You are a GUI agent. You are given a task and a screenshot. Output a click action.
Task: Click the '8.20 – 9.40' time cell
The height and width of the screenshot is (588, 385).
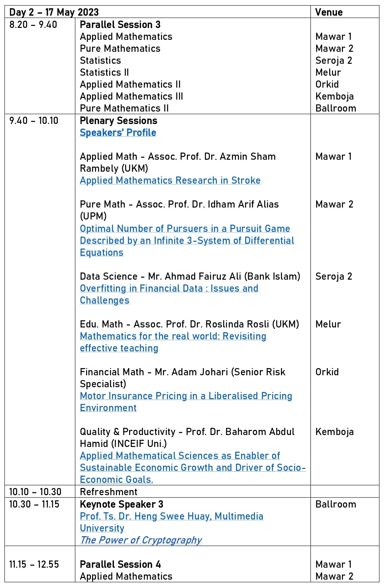point(33,25)
